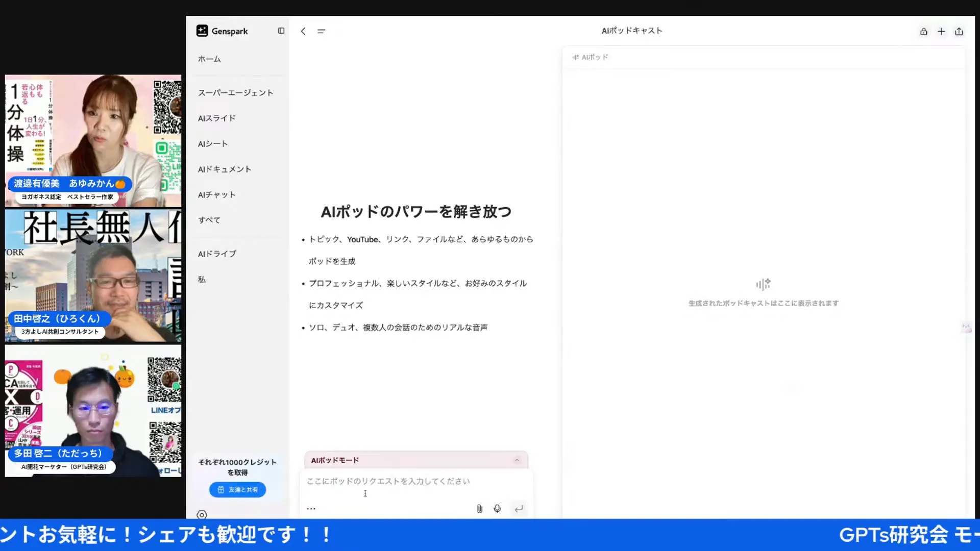Open AIドキュメント in the sidebar
The width and height of the screenshot is (980, 551).
point(225,169)
